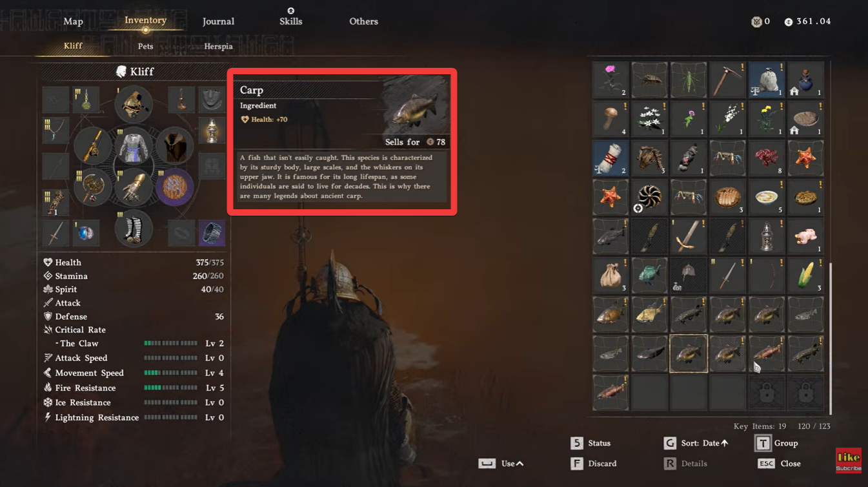Viewport: 868px width, 487px height.
Task: Click the inventory grid scrollbar
Action: (x=831, y=336)
